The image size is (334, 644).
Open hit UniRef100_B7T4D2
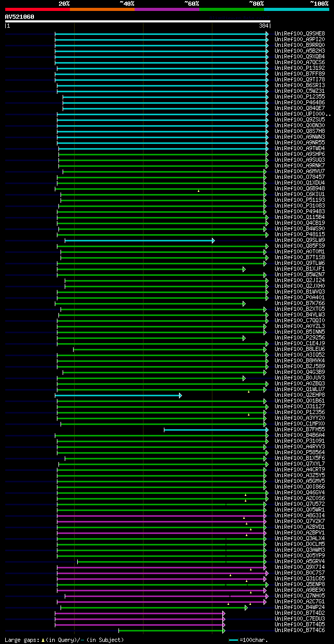(300, 613)
